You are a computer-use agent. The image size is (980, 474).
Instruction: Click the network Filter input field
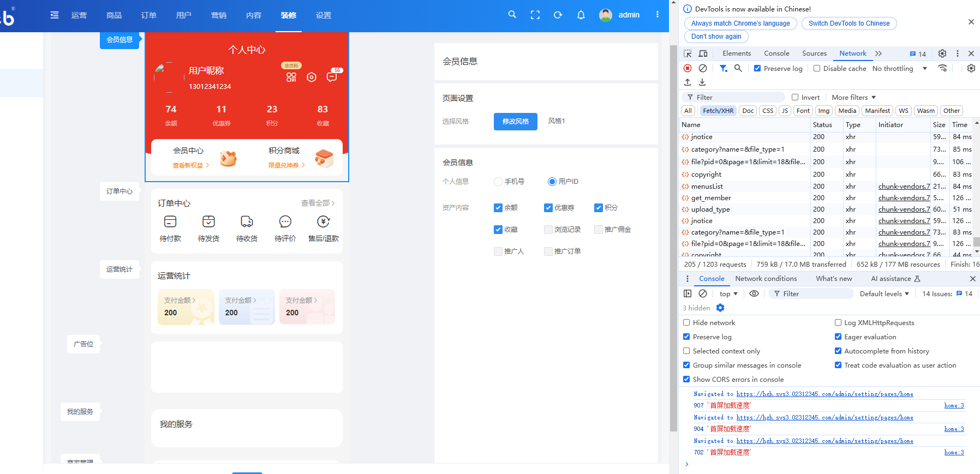pos(733,97)
